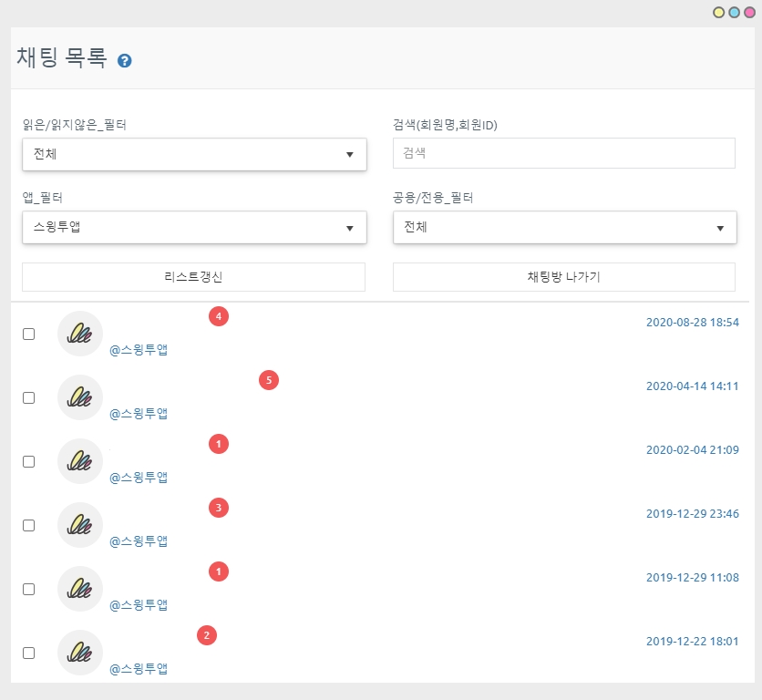Check the box for 2019-12-29 23:46 chat
Viewport: 762px width, 700px height.
28,526
